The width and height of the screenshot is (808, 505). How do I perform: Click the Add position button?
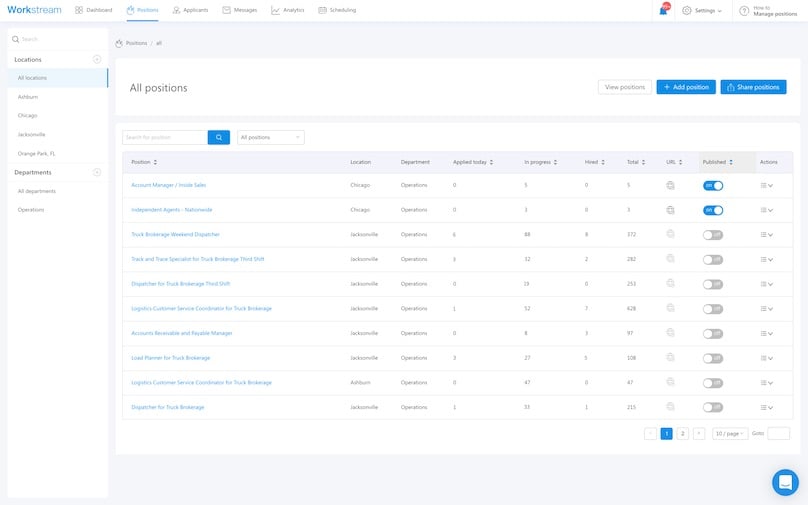[x=686, y=87]
